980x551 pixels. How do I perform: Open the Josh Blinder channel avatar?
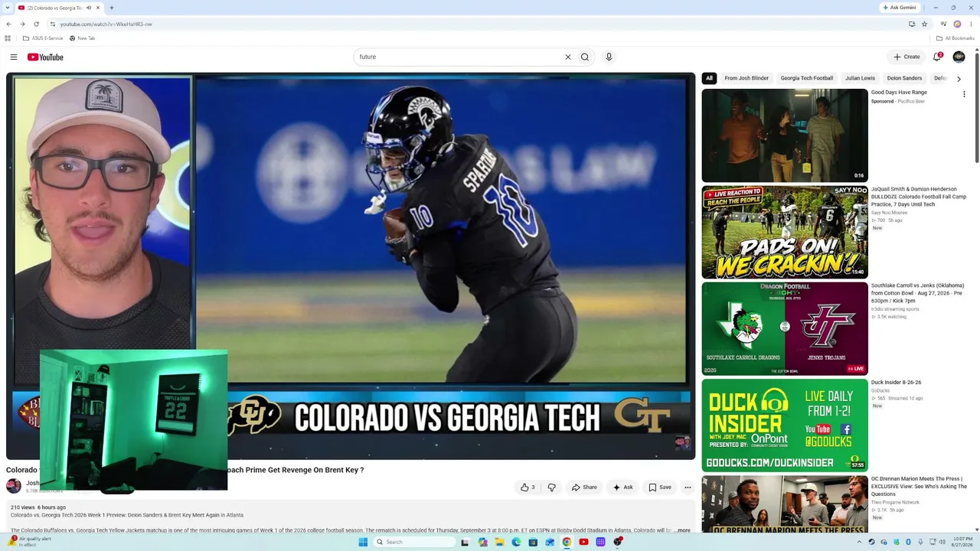[14, 486]
